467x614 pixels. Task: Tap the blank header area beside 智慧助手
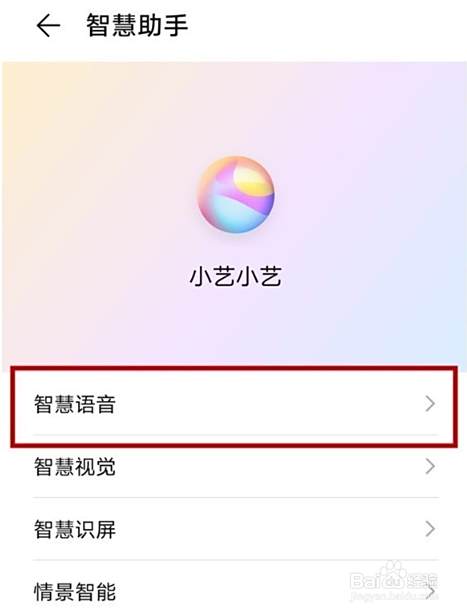pos(325,26)
